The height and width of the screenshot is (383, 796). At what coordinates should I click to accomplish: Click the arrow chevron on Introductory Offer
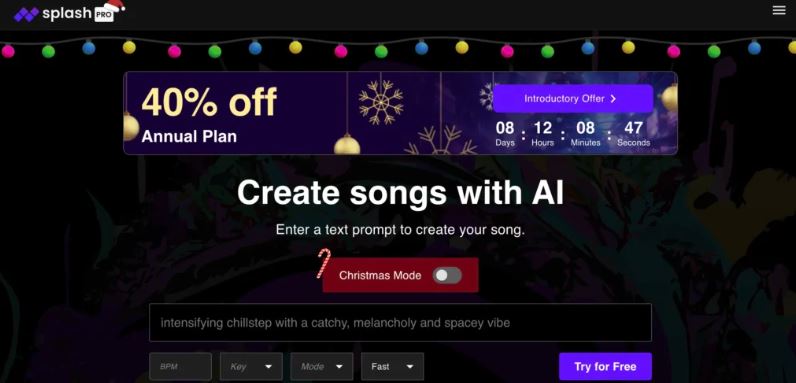coord(613,99)
